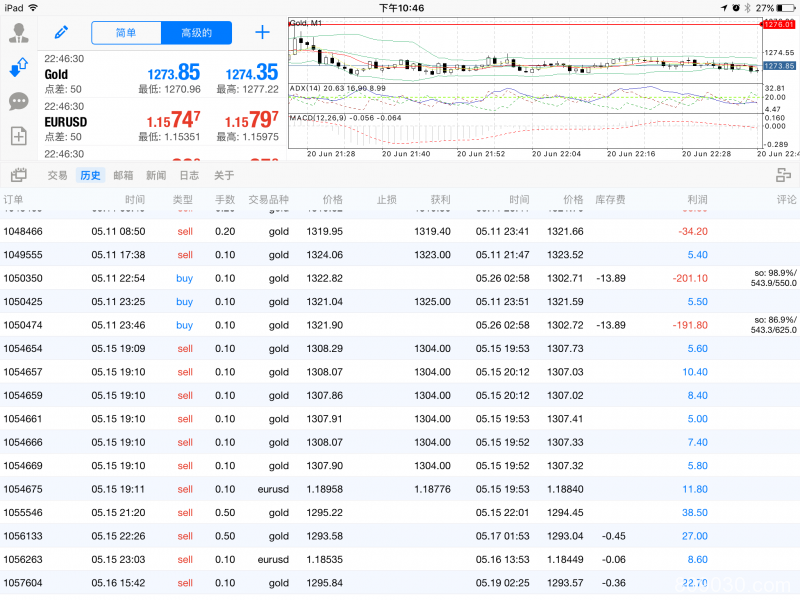Tap the 下午10:46 clock in status bar
This screenshot has width=800, height=600.
pos(401,8)
